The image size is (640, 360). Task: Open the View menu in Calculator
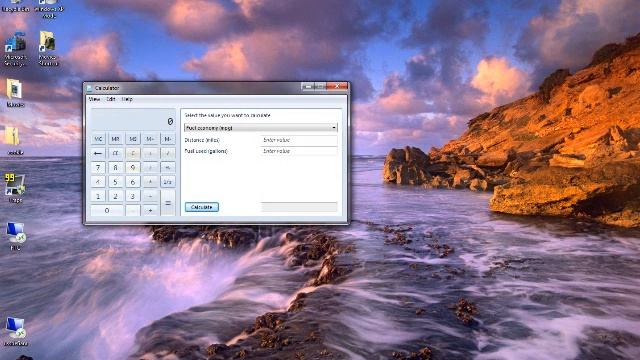click(94, 99)
